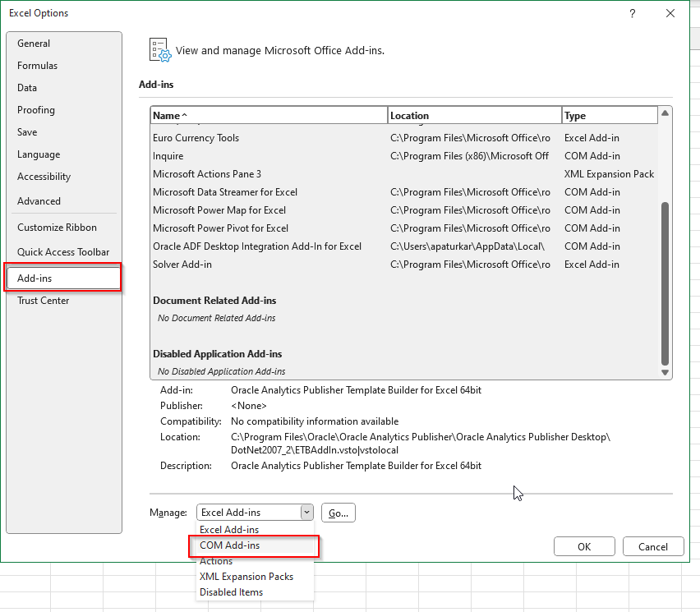Choose Disabled Items from the list

point(255,592)
